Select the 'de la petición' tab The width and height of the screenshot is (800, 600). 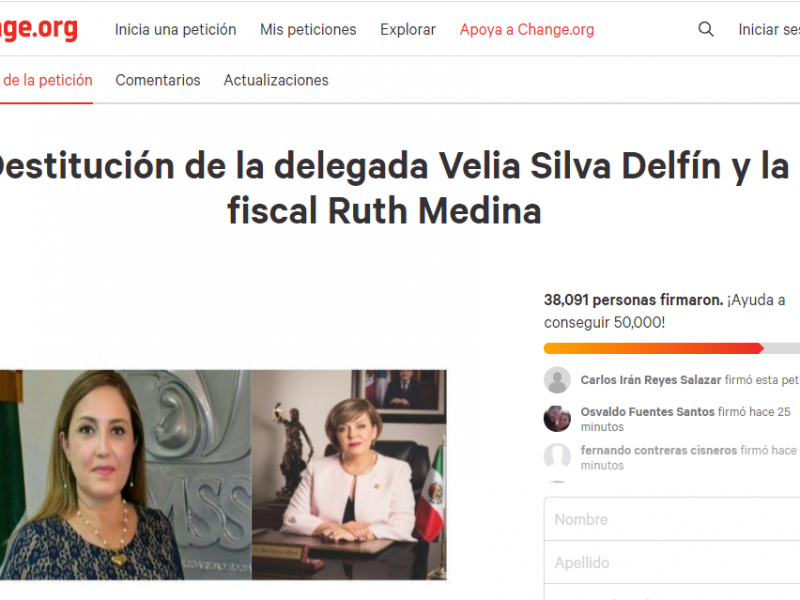tap(46, 80)
